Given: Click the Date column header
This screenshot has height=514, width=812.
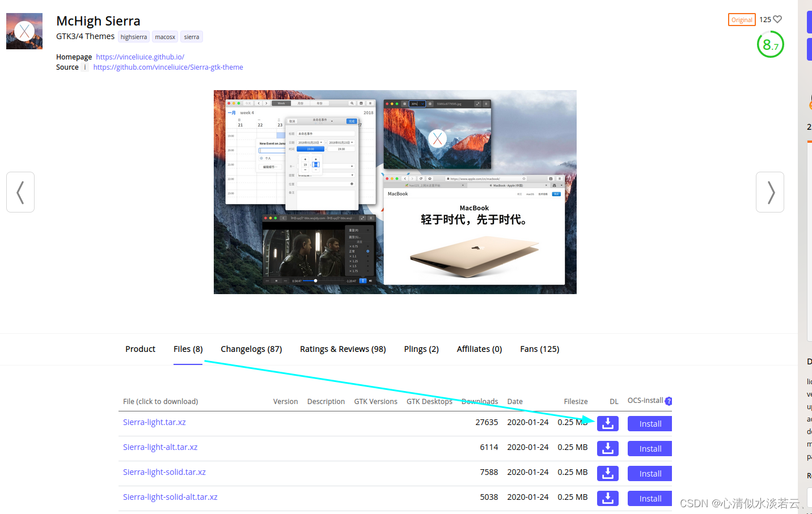Looking at the screenshot, I should tap(515, 401).
